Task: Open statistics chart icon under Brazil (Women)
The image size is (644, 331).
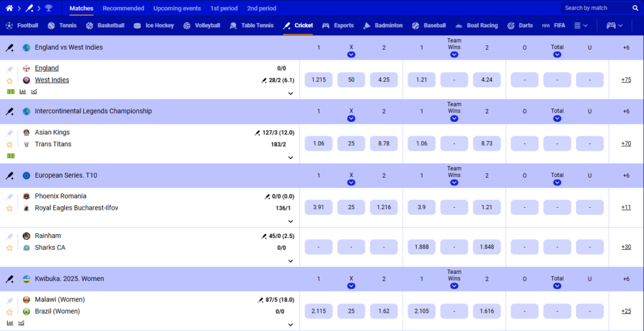Action: click(x=10, y=323)
